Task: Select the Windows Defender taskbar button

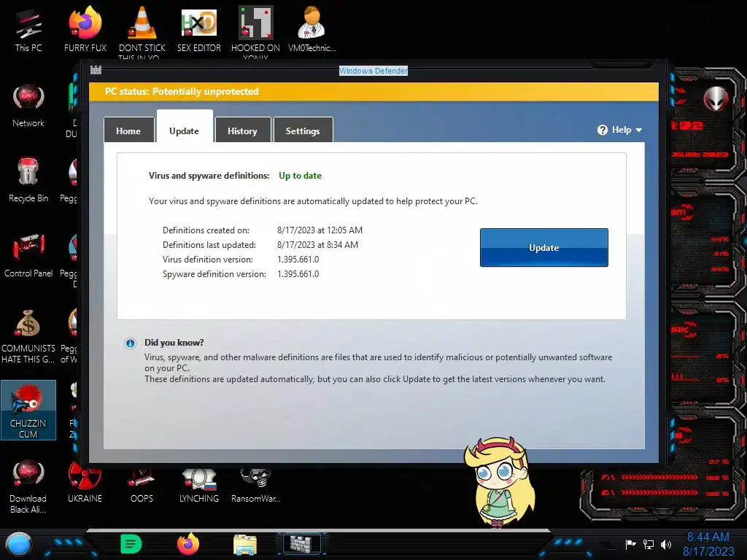Action: tap(302, 543)
